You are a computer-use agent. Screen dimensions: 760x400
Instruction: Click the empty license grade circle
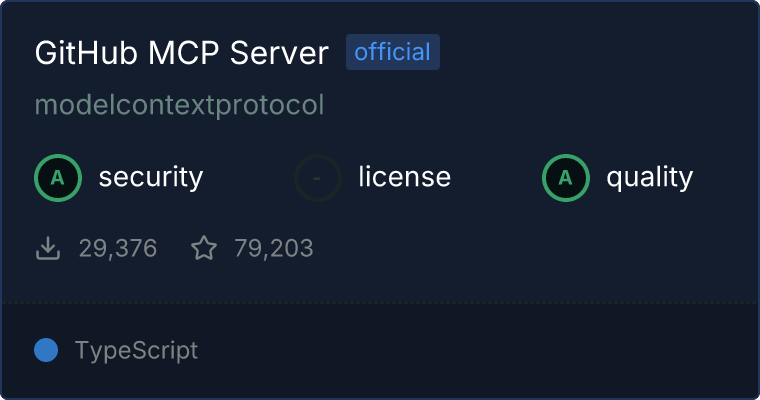coord(318,178)
